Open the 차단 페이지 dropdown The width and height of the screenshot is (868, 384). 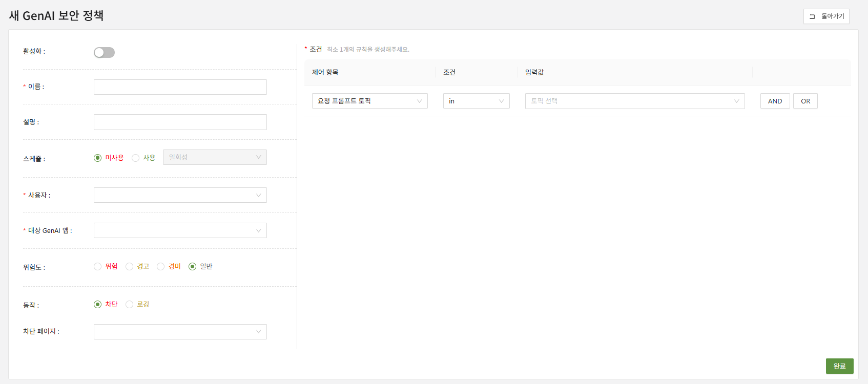180,332
